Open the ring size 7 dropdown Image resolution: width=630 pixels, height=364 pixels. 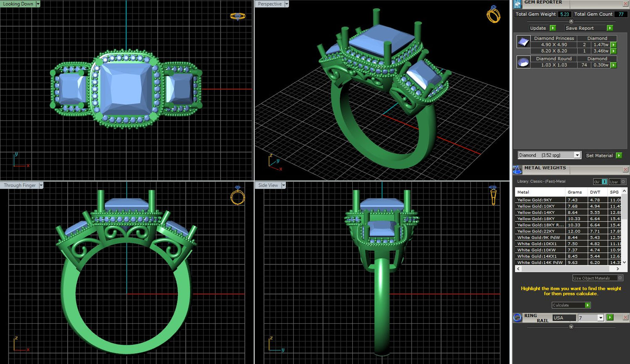pos(601,318)
